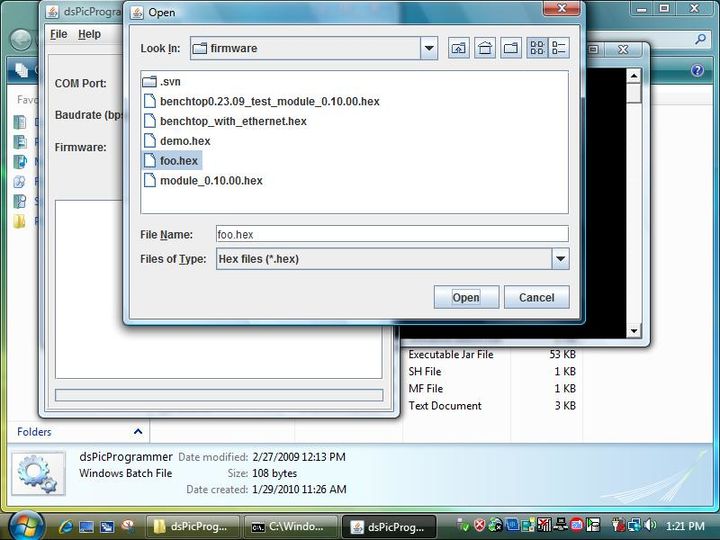Viewport: 720px width, 540px height.
Task: Collapse the Folders pane chevron
Action: pyautogui.click(x=138, y=432)
